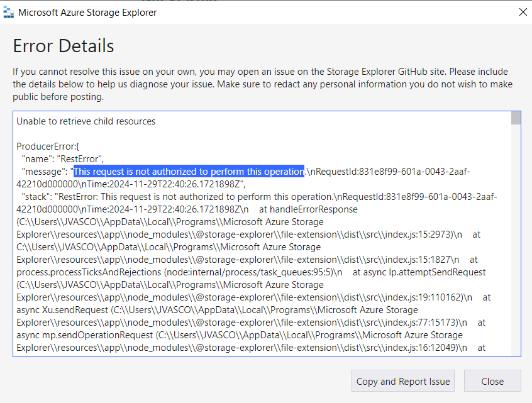Image resolution: width=532 pixels, height=403 pixels.
Task: Click the X to dismiss the window
Action: click(523, 12)
